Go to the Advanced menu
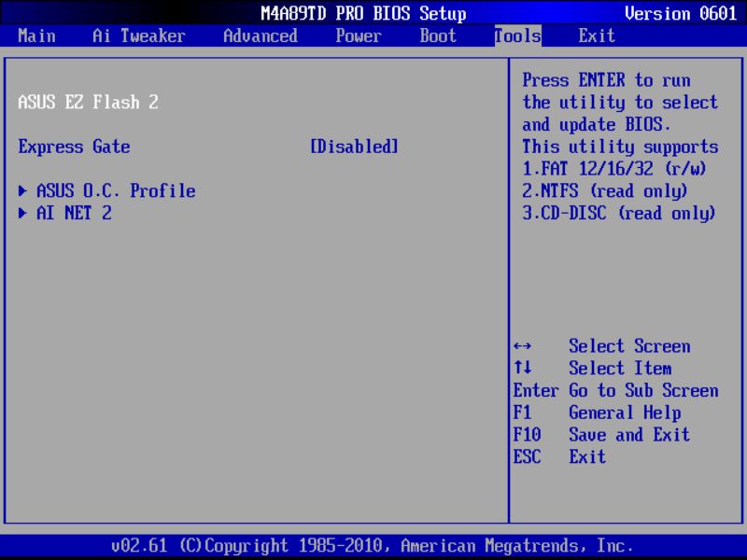Screen dimensions: 747x560 (x=260, y=35)
